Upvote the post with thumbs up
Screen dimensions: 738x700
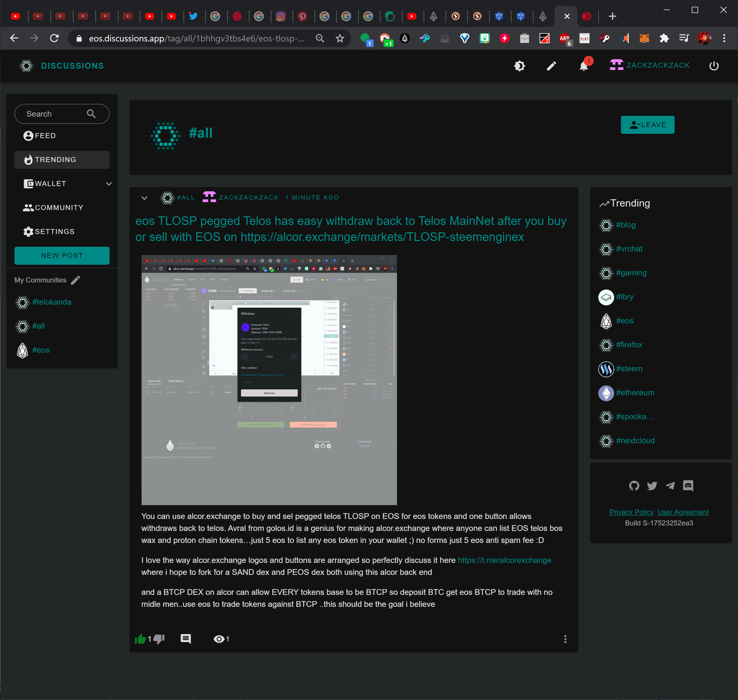(140, 639)
